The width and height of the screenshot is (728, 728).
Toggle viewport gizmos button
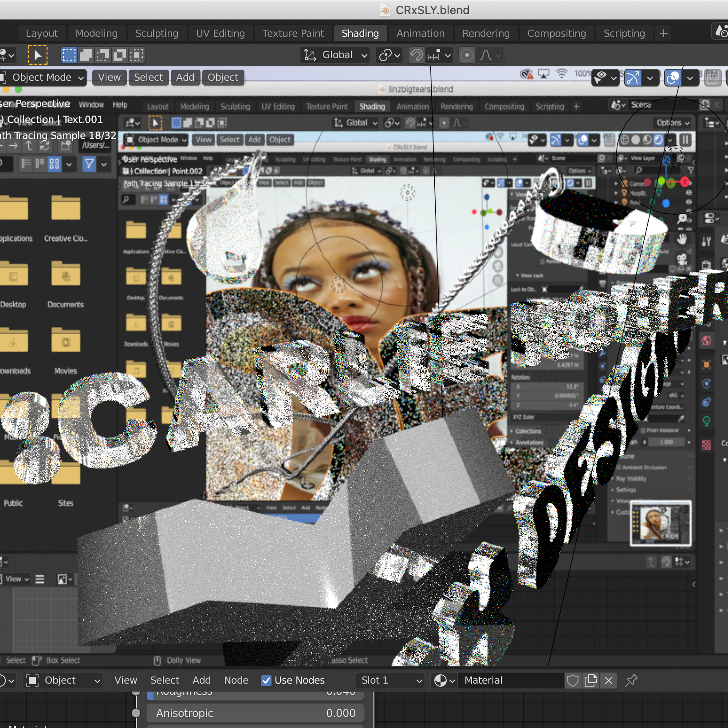[633, 78]
